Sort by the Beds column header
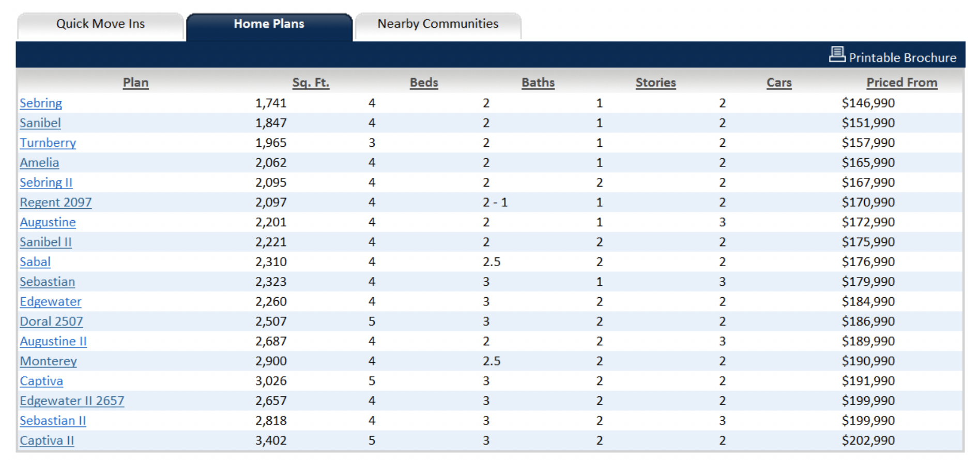Screen dimensions: 980x460 click(x=424, y=83)
